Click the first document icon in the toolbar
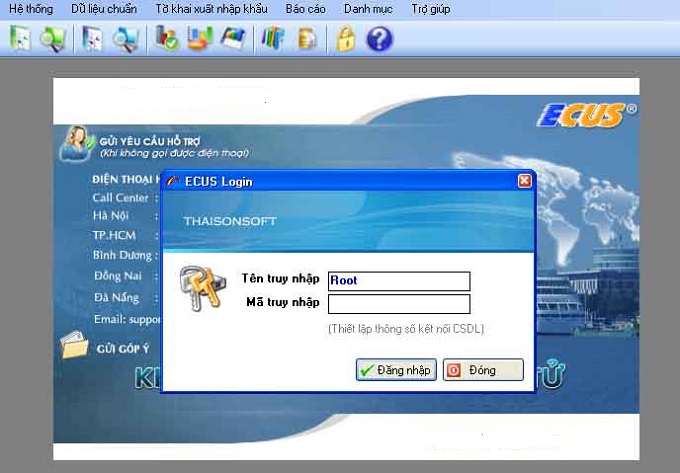The width and height of the screenshot is (680, 473). (20, 39)
